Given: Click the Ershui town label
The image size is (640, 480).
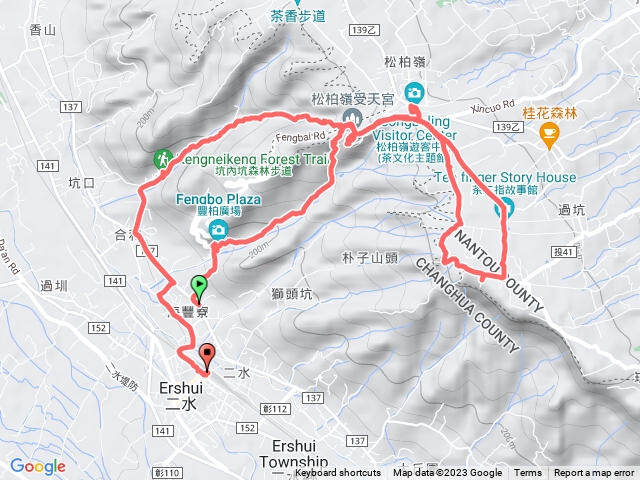Looking at the screenshot, I should click(181, 388).
